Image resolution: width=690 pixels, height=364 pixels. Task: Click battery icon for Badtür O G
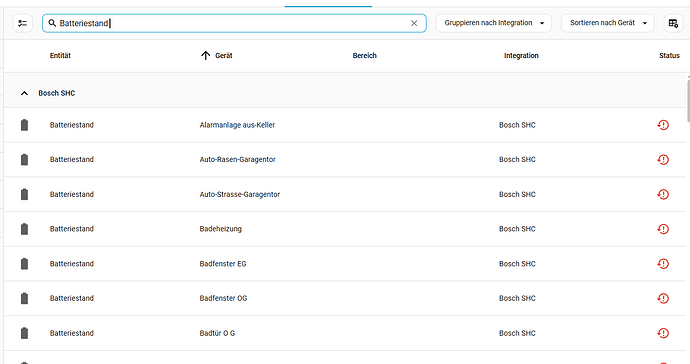(x=24, y=333)
